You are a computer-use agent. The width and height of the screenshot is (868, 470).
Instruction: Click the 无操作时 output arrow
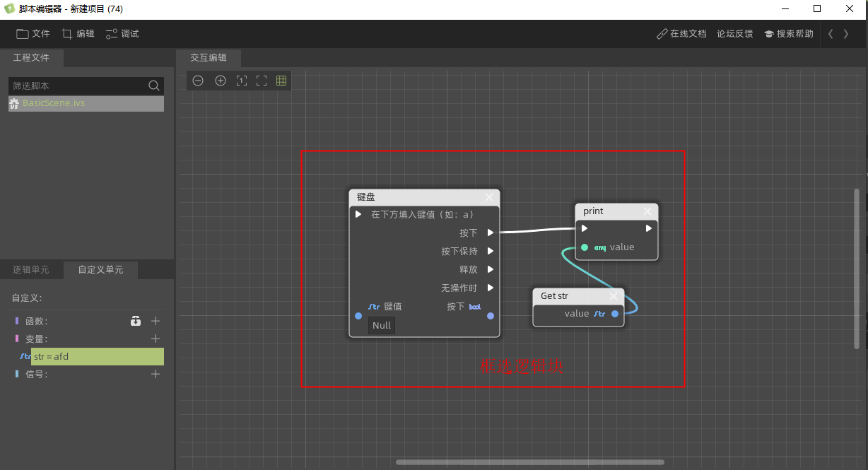coord(491,288)
